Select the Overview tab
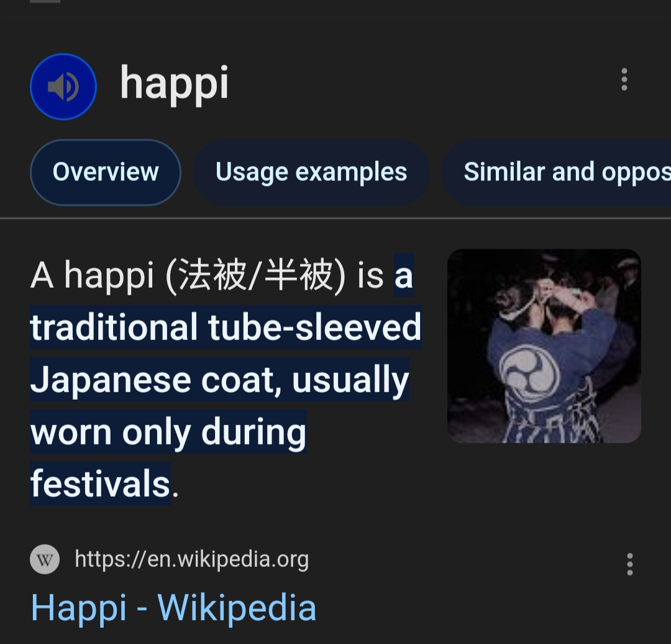 [x=106, y=172]
